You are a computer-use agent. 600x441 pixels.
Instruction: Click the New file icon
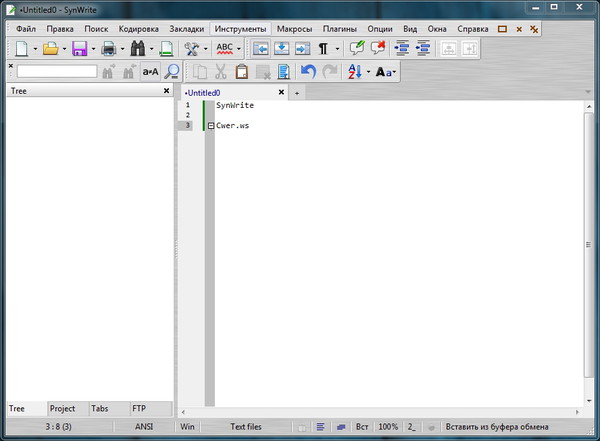(x=19, y=48)
